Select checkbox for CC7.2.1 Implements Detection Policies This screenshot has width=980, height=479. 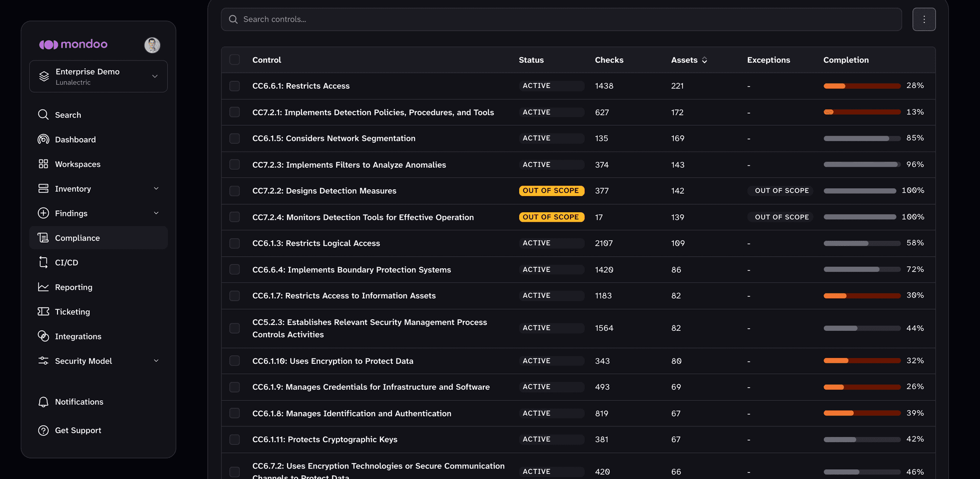tap(234, 112)
